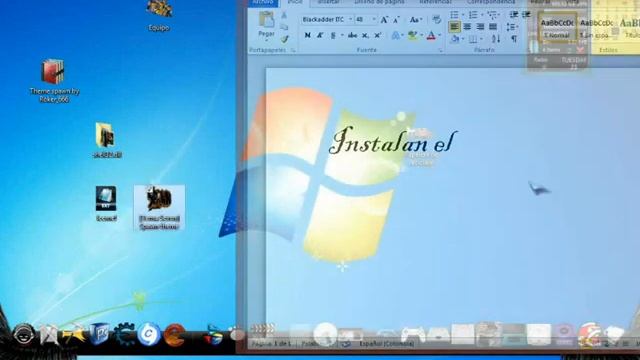Click the white game controller dock icon

pos(412,335)
